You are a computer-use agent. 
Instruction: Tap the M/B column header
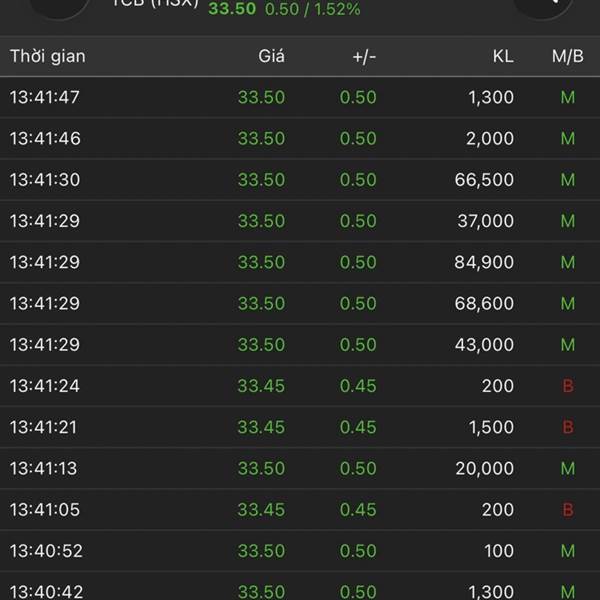point(567,56)
